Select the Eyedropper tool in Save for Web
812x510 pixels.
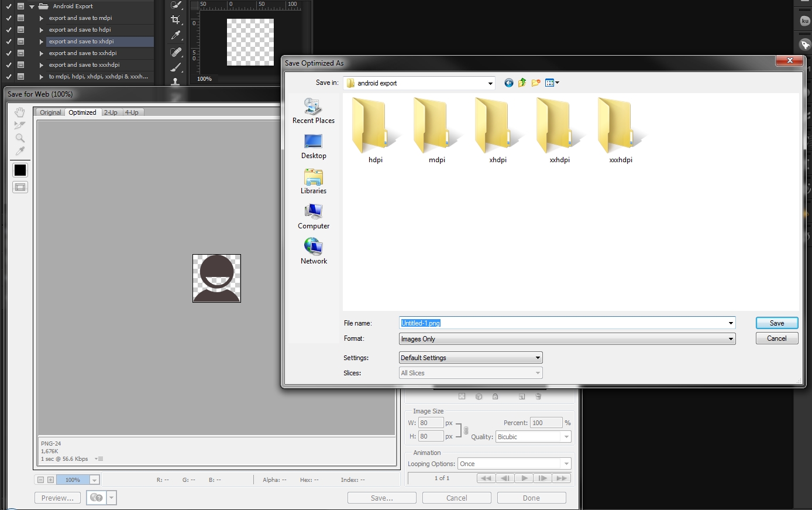(19, 150)
